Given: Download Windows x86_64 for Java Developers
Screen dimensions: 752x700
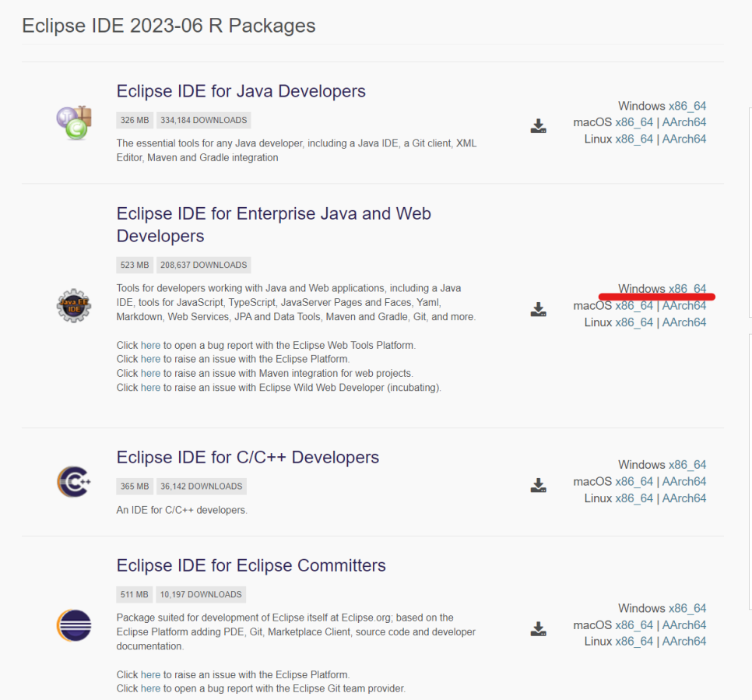Looking at the screenshot, I should coord(687,106).
